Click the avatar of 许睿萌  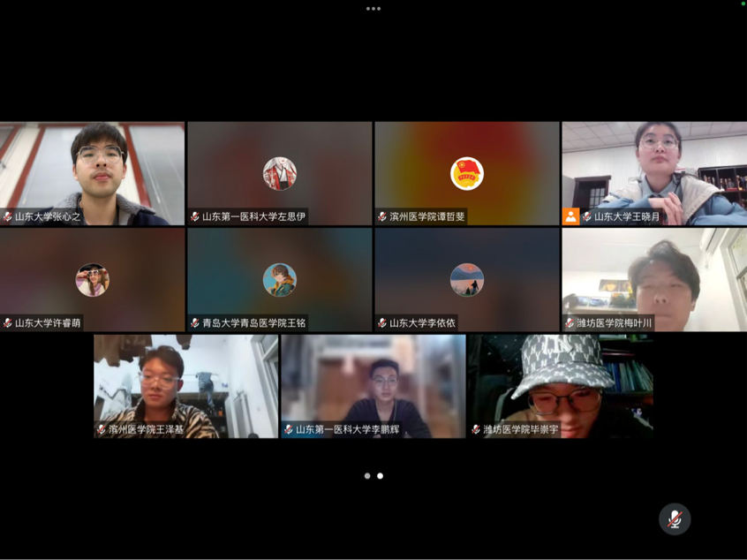tap(93, 280)
